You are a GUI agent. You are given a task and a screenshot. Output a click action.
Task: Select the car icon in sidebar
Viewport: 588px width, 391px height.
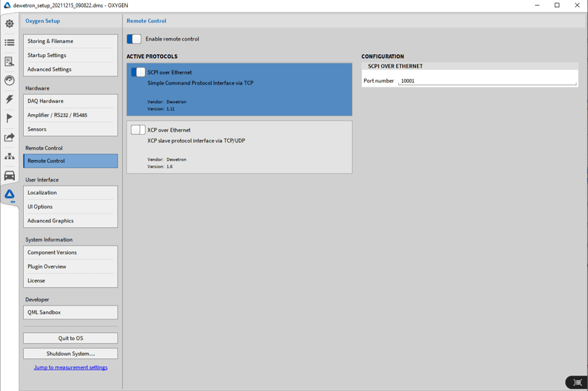(x=10, y=175)
